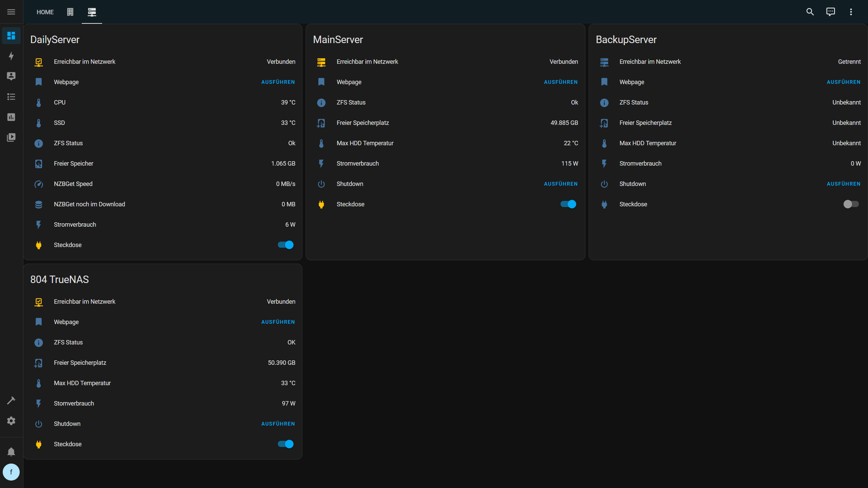Disable the 804 TrueNAS Steckdose switch
The image size is (868, 488).
(x=285, y=444)
